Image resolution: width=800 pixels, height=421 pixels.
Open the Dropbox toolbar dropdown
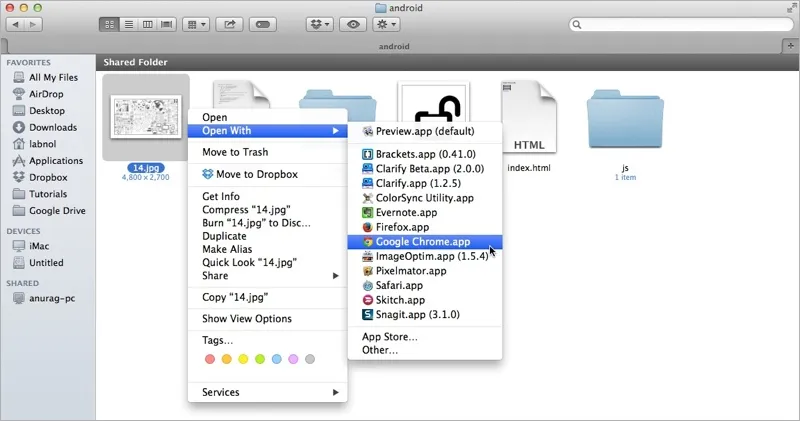(x=319, y=24)
